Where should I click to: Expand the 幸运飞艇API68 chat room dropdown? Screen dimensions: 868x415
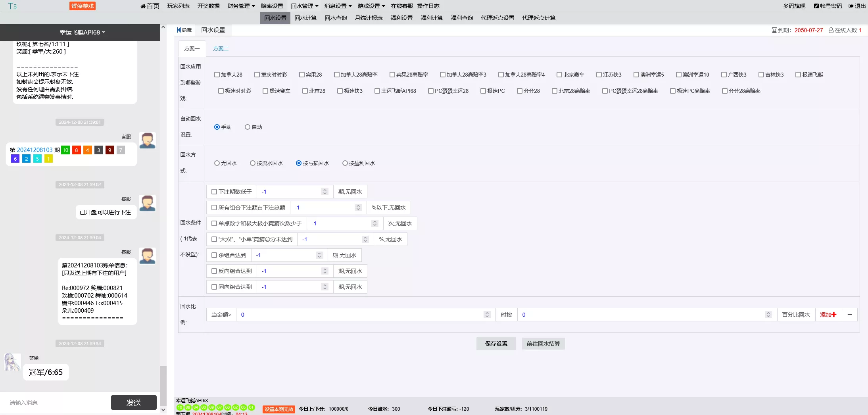pos(82,32)
